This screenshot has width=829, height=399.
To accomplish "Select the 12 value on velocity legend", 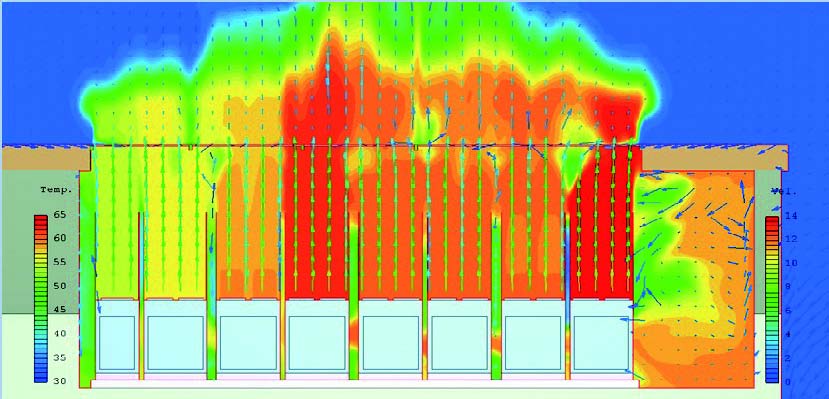I will pos(790,239).
